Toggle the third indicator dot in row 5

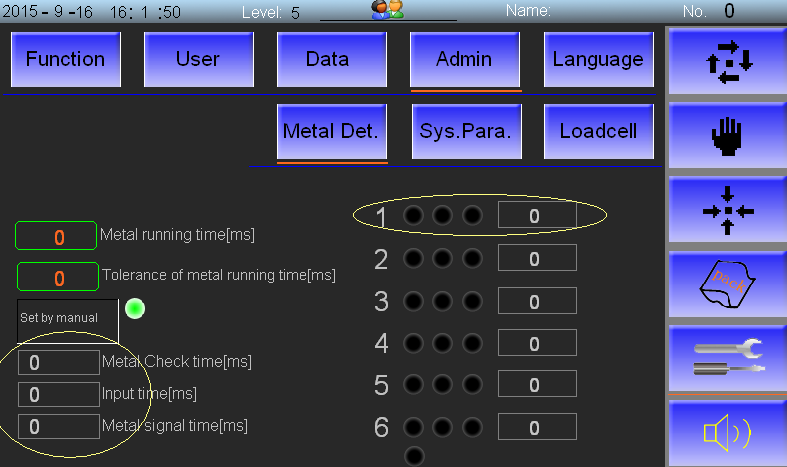(x=472, y=385)
